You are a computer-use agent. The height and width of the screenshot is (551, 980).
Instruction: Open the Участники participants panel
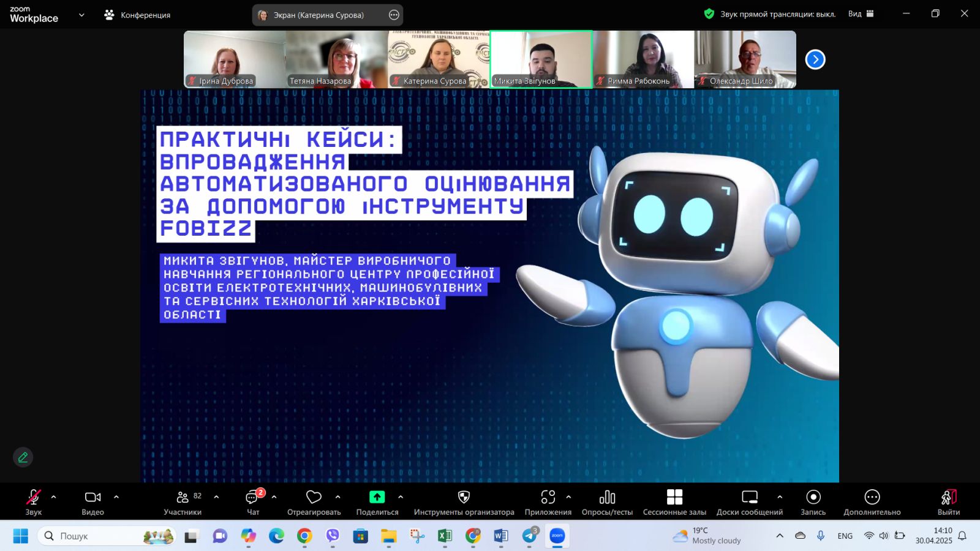183,502
